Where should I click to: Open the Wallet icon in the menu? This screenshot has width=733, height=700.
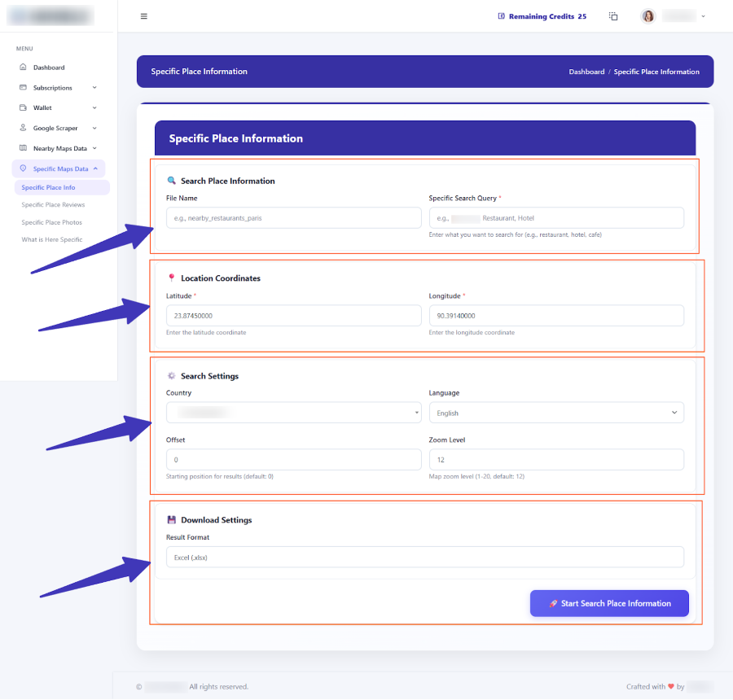[24, 107]
